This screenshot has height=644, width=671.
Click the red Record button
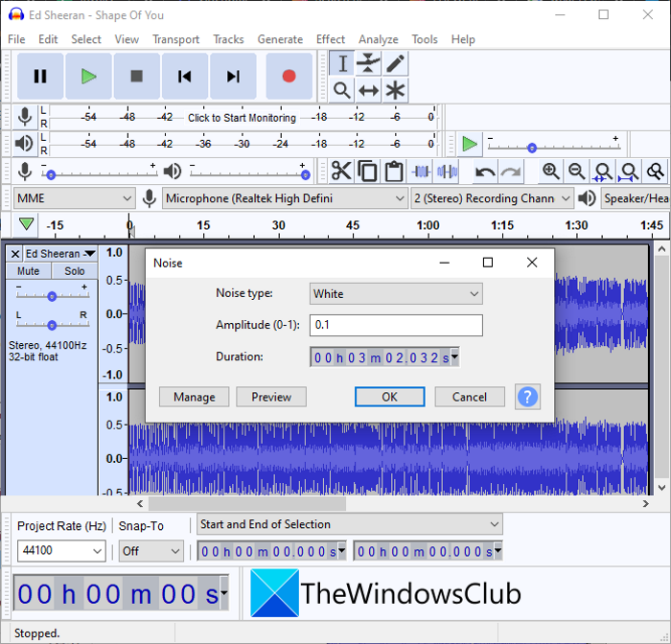[x=288, y=77]
